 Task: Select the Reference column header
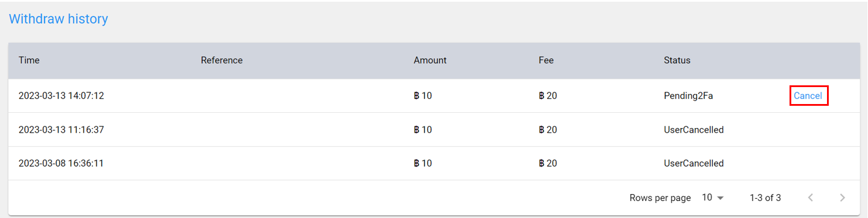pos(221,60)
